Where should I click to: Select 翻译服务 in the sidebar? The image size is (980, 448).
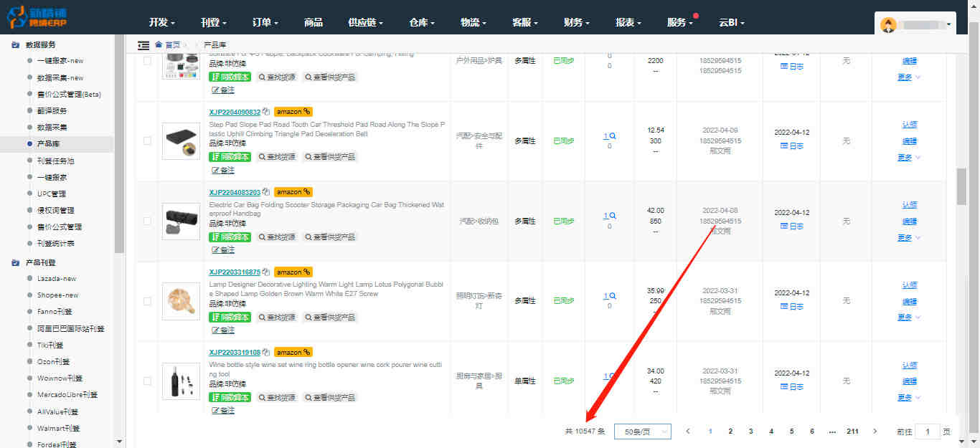tap(52, 111)
